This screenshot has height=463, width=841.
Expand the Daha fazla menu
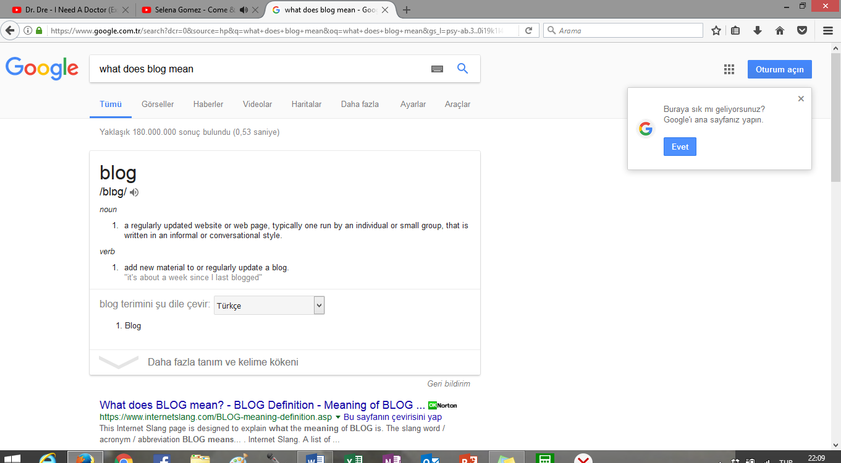(360, 104)
